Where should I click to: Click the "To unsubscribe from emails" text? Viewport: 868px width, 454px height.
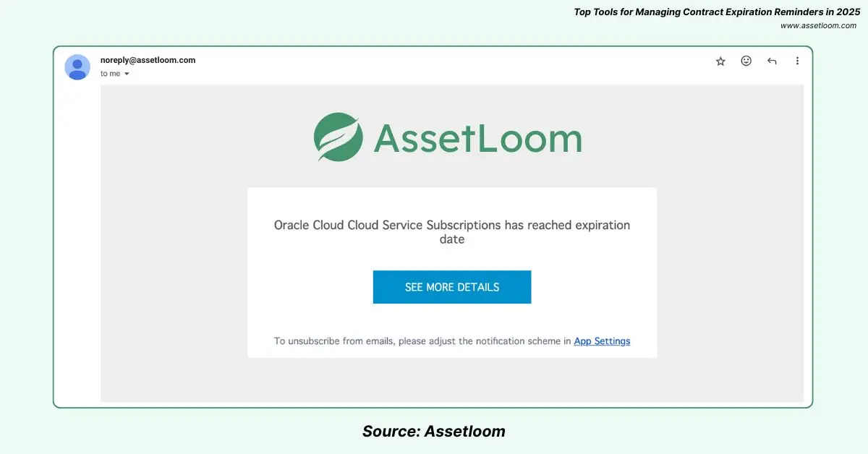point(334,341)
